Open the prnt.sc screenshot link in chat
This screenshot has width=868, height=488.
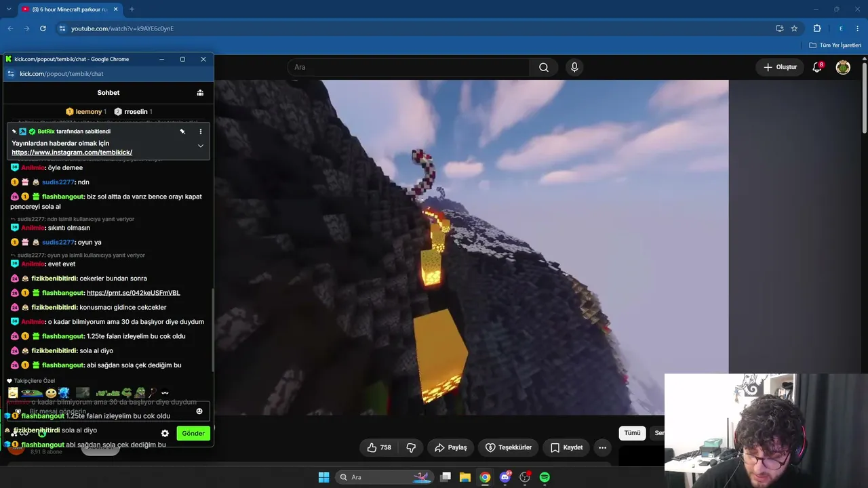tap(134, 293)
